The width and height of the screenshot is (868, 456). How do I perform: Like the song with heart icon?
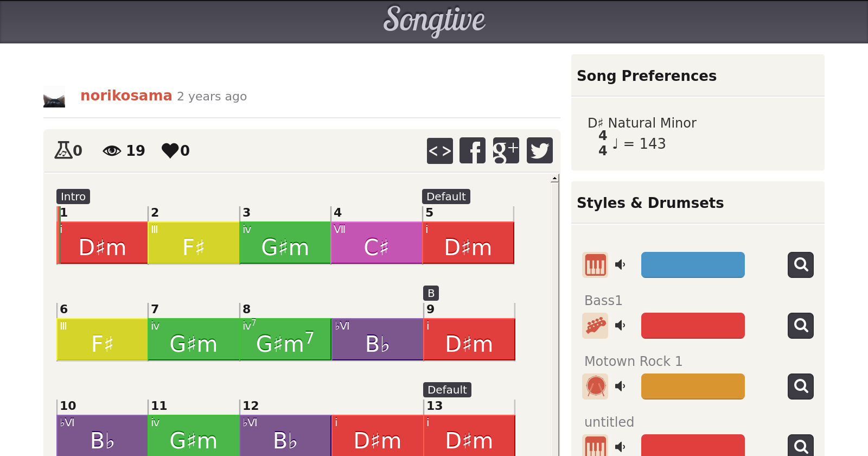170,150
